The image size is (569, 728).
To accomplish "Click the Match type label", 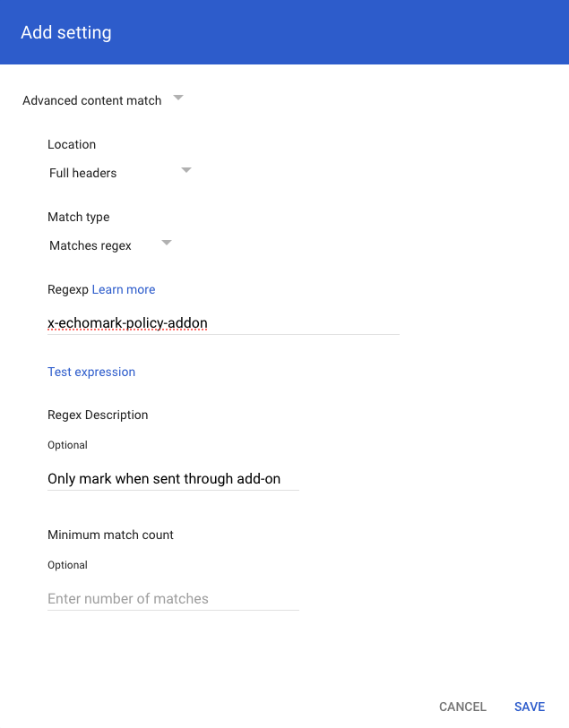I will click(79, 217).
